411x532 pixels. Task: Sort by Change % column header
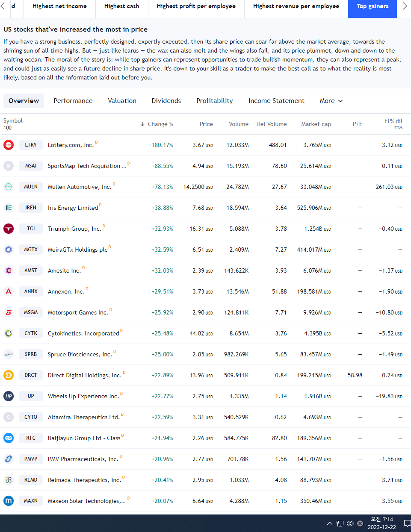point(157,124)
